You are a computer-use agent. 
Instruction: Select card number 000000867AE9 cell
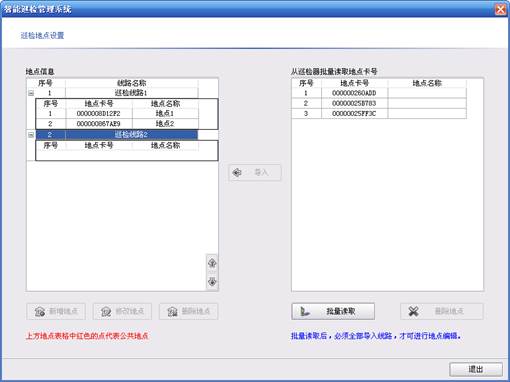(x=99, y=124)
